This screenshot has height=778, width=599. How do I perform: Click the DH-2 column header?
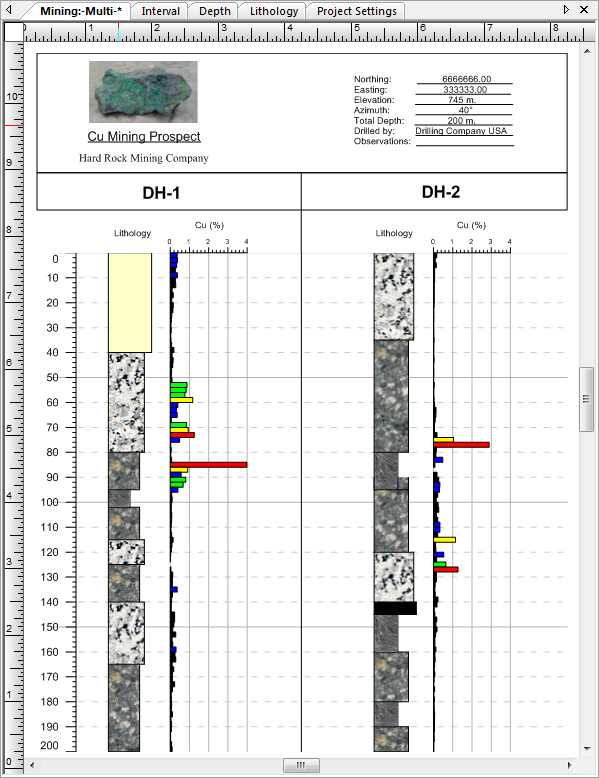point(441,192)
